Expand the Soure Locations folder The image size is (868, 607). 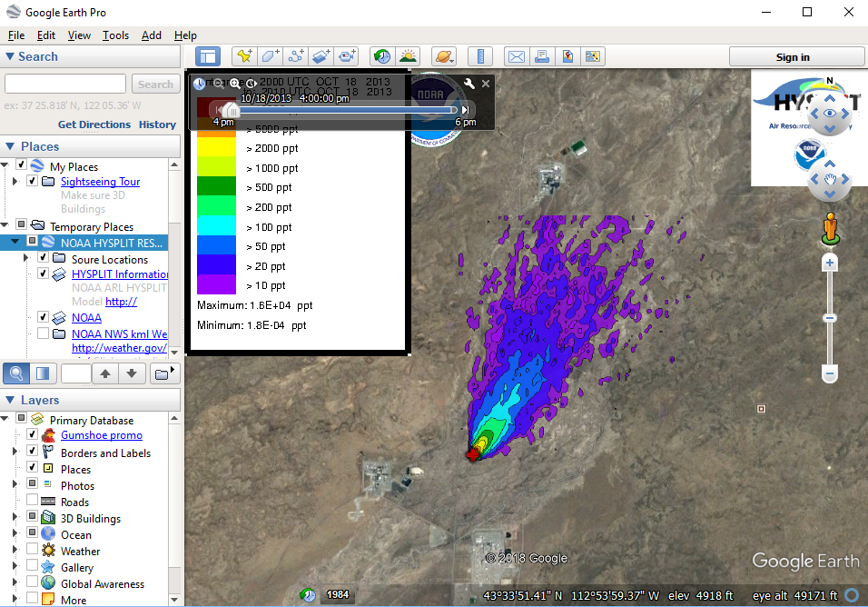[26, 258]
